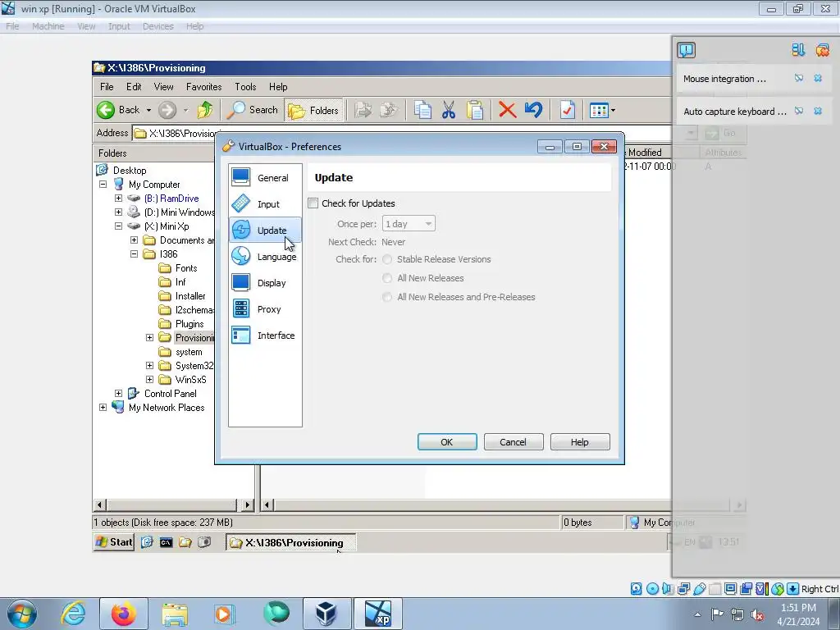This screenshot has height=630, width=840.
Task: Click the audio status bar icon
Action: [x=668, y=589]
